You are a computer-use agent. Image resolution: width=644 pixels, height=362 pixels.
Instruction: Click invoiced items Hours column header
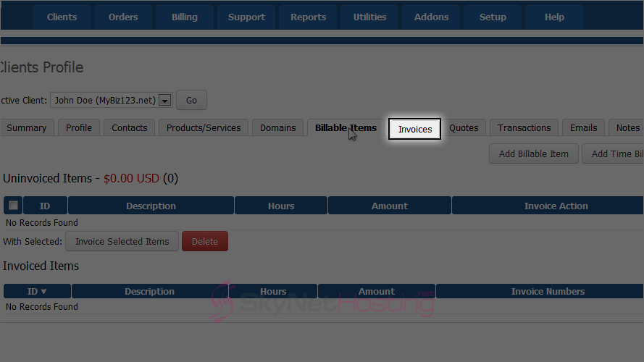272,291
